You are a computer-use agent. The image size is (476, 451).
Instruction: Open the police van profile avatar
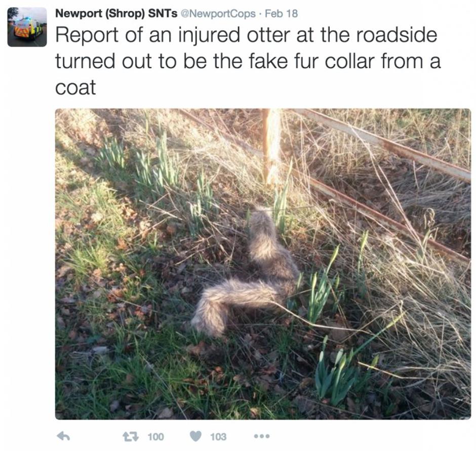point(27,27)
